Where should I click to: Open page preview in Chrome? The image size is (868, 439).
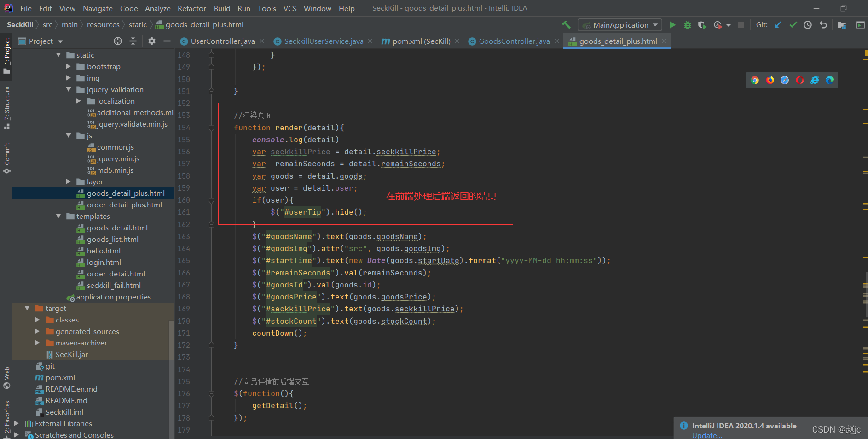point(755,80)
